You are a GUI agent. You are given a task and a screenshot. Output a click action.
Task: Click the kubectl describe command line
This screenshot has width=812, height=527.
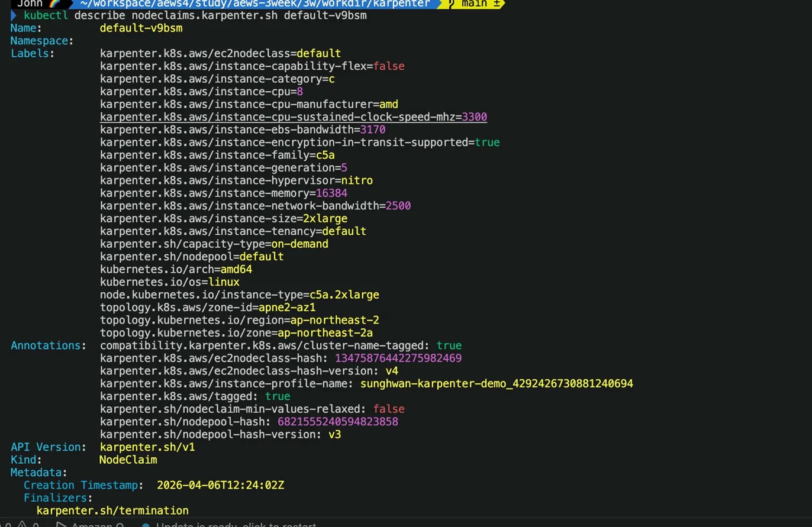pyautogui.click(x=195, y=15)
